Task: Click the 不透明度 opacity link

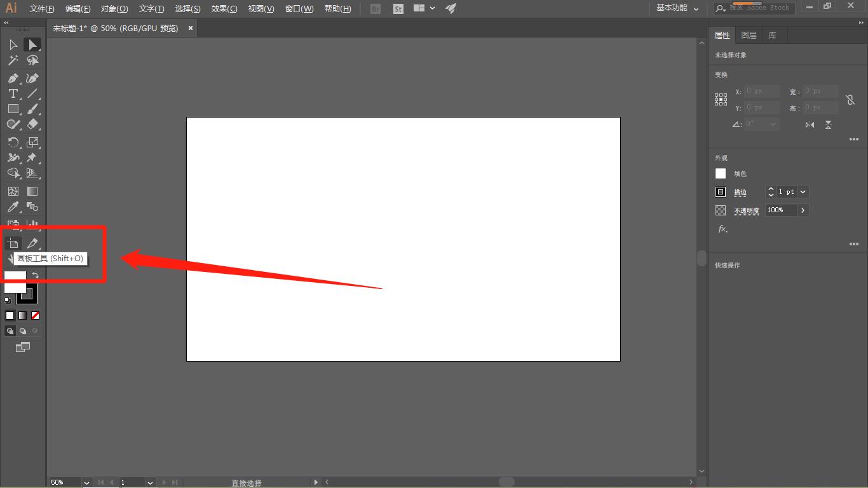Action: click(747, 211)
